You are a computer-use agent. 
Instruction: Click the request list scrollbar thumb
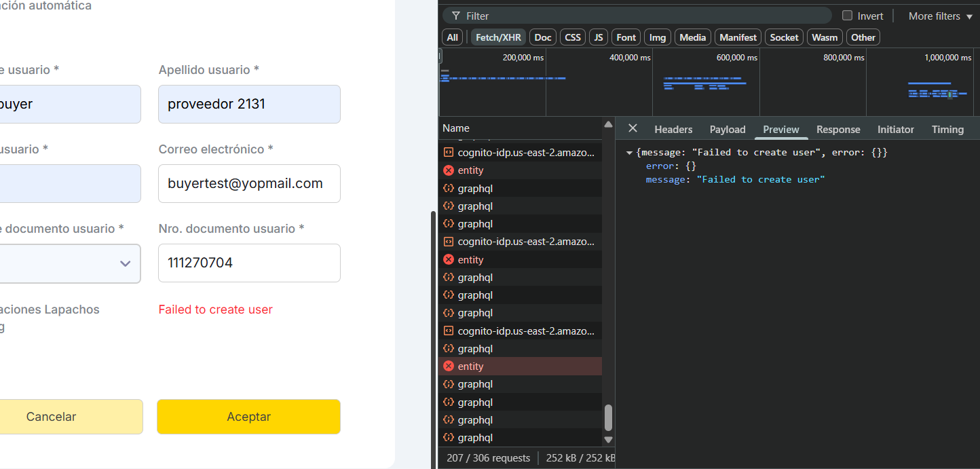608,417
